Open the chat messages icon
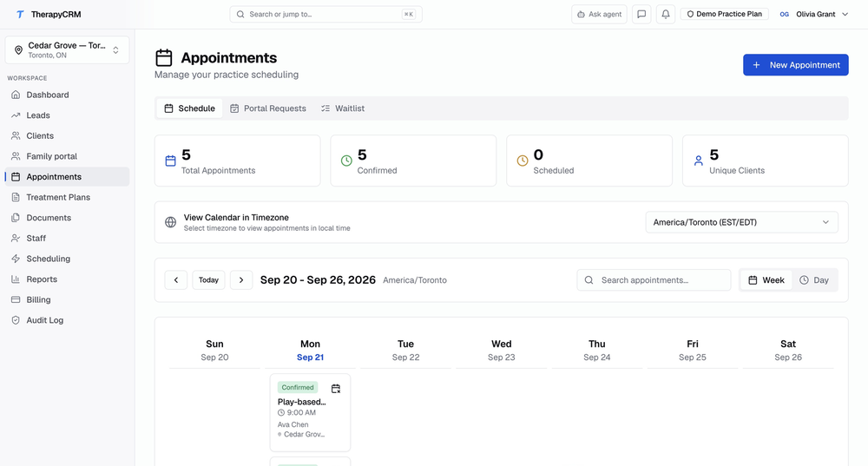This screenshot has width=868, height=466. [641, 15]
